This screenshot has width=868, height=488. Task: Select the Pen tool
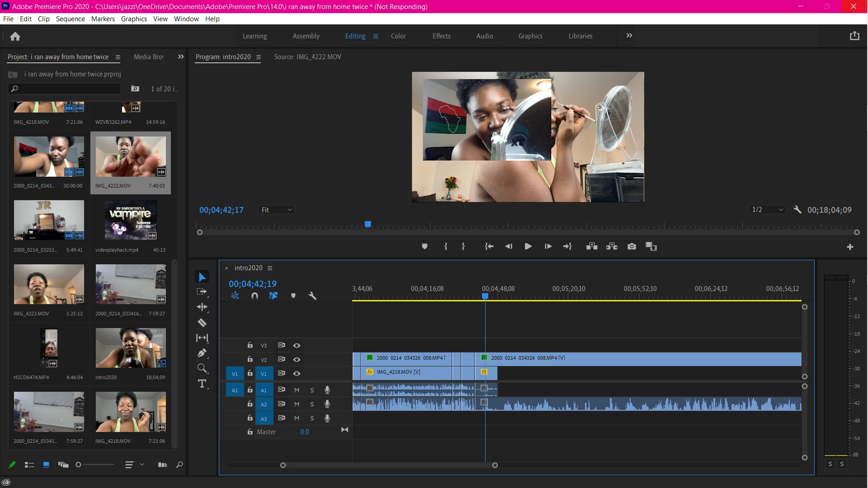202,353
